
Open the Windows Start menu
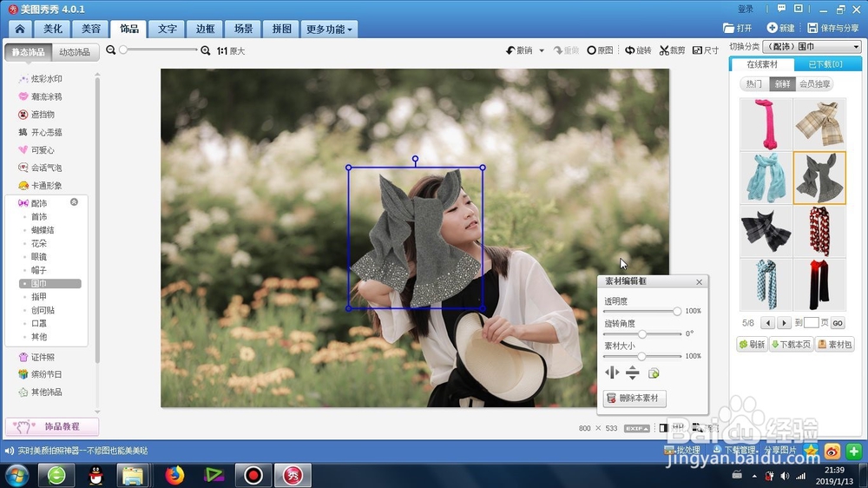(x=16, y=475)
